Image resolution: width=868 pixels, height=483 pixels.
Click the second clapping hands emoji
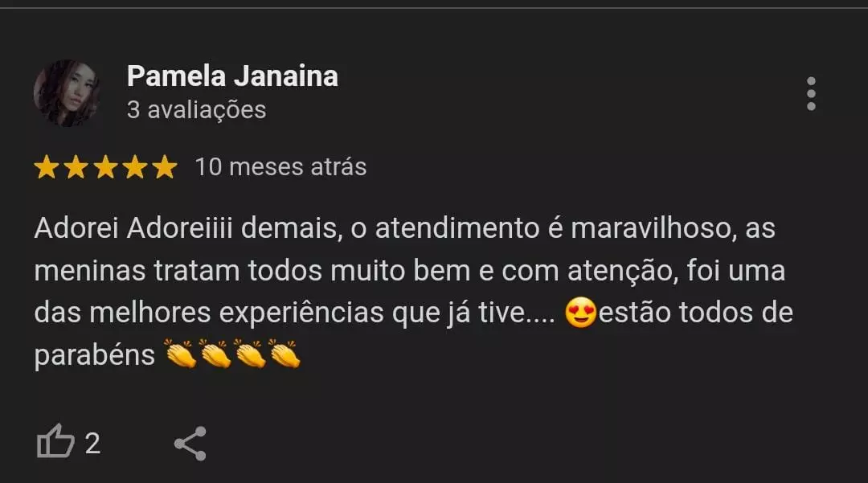point(215,354)
